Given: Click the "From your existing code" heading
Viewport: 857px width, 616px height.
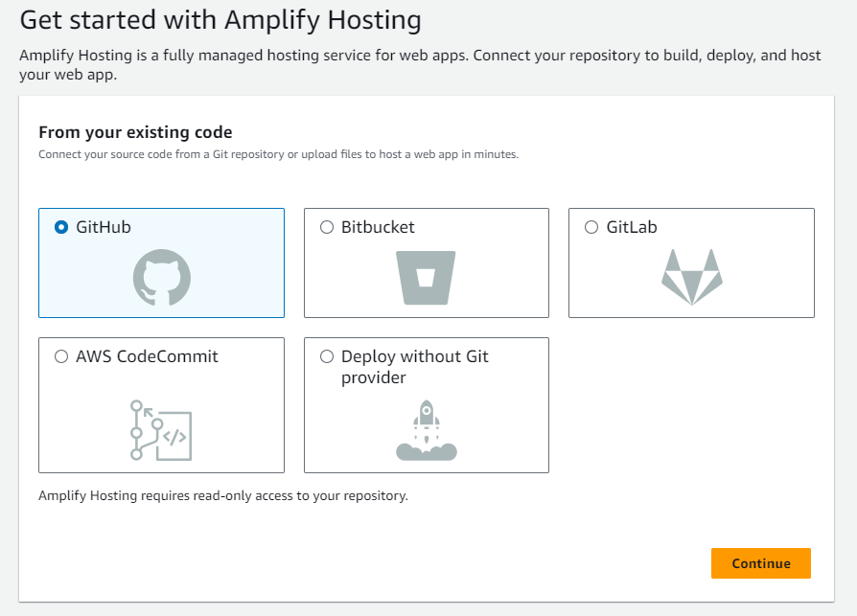Looking at the screenshot, I should tap(135, 132).
